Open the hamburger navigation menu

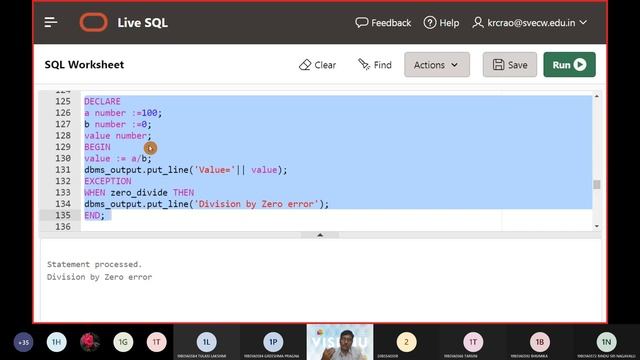[x=51, y=22]
